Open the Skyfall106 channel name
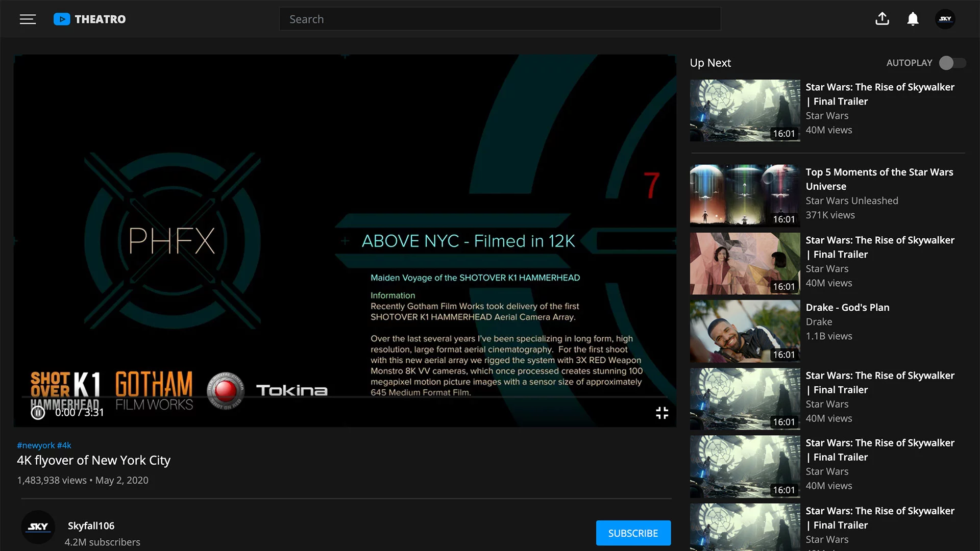 point(91,525)
